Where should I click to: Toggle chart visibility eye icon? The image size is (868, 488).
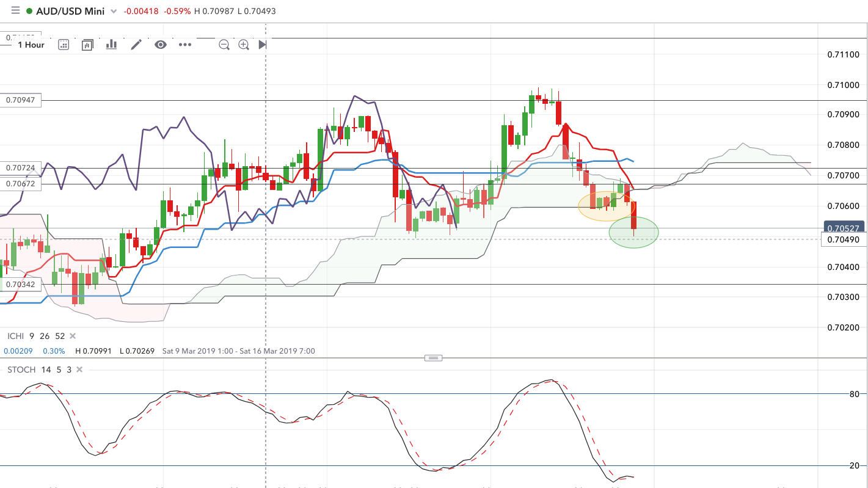coord(160,44)
